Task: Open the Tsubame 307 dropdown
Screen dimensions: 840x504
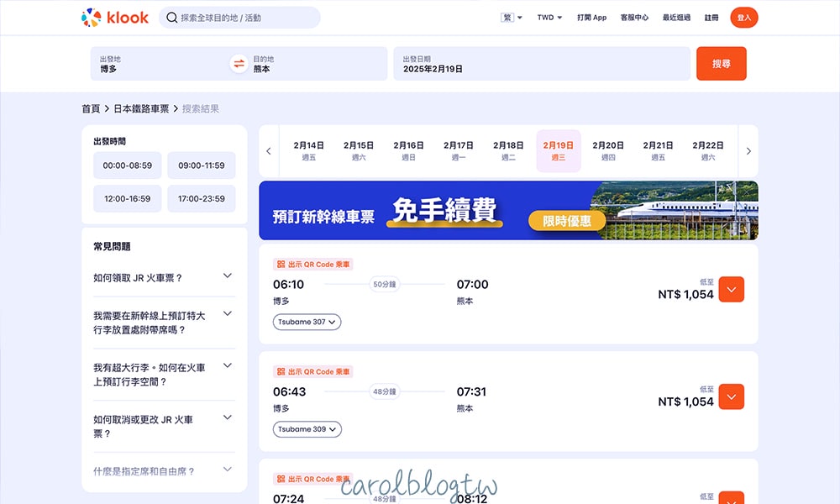Action: click(x=307, y=322)
